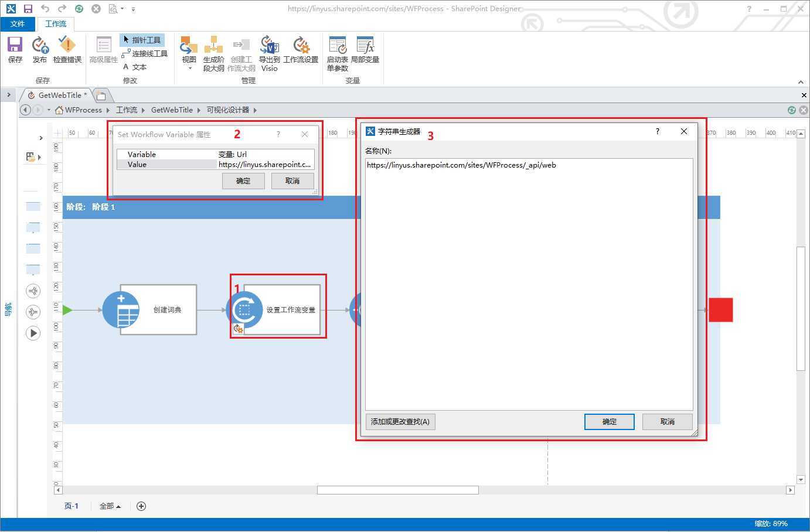This screenshot has width=810, height=532.
Task: Confirm 确定 in 字符串生成器 dialog
Action: pos(610,422)
